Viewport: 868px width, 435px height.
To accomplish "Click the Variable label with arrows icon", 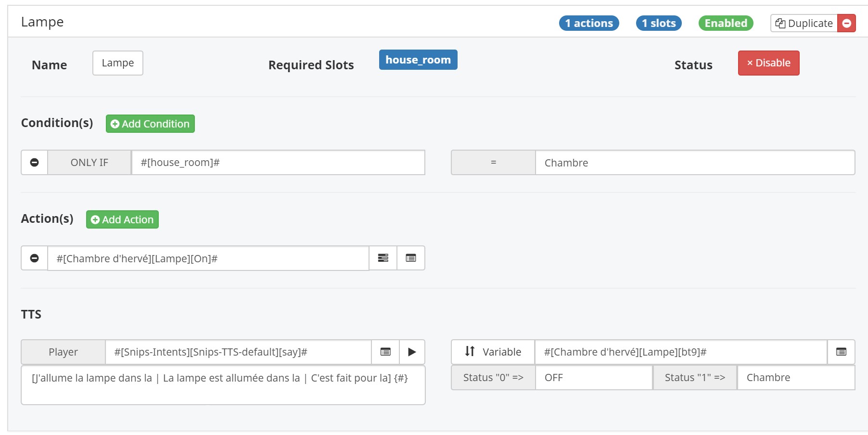I will [x=493, y=352].
